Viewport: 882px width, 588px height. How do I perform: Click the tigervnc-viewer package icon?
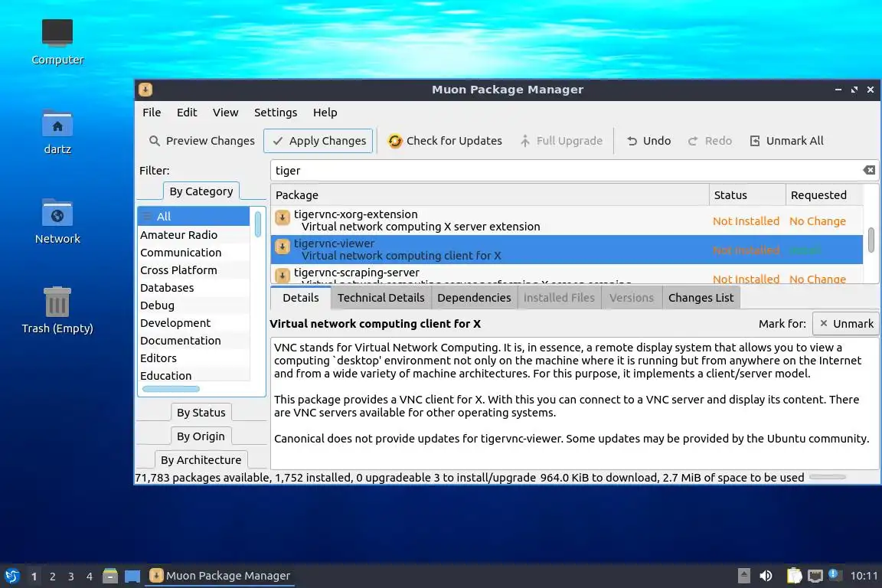tap(283, 247)
